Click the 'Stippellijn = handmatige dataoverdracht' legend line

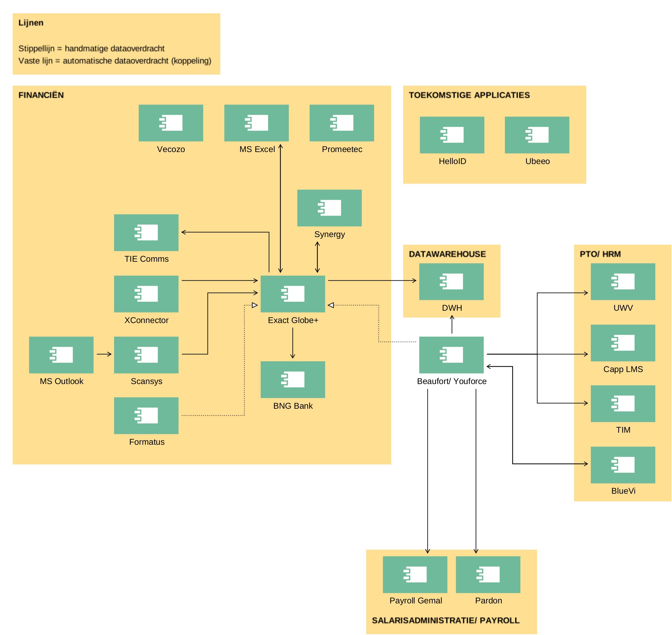[91, 48]
